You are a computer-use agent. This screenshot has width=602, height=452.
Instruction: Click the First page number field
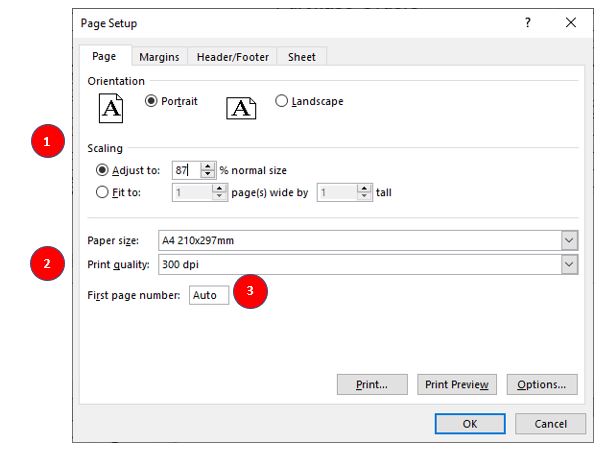click(x=209, y=295)
